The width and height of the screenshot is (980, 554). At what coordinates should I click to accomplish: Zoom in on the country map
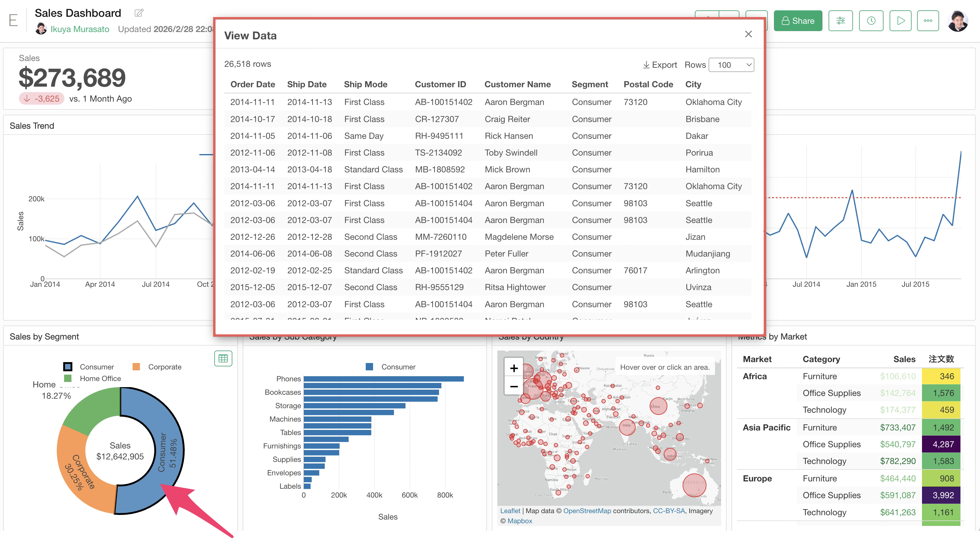pos(514,368)
